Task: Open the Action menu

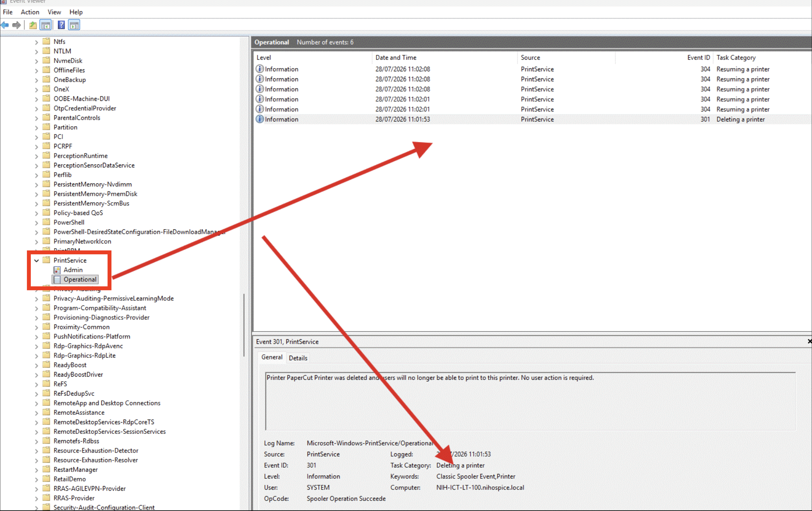Action: tap(30, 12)
